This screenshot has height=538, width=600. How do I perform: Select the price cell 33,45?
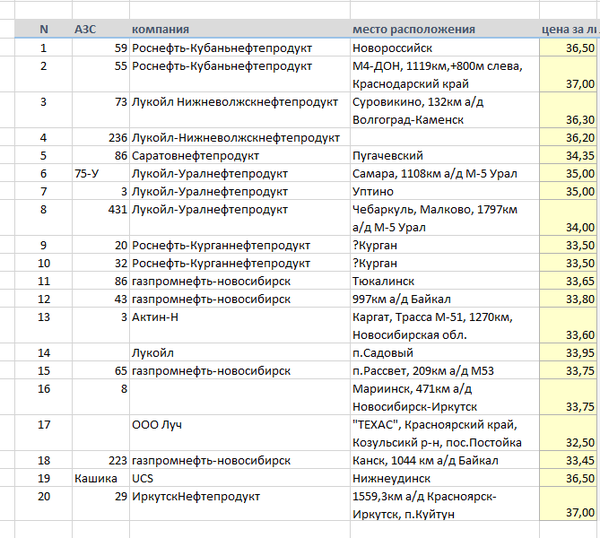[568, 460]
